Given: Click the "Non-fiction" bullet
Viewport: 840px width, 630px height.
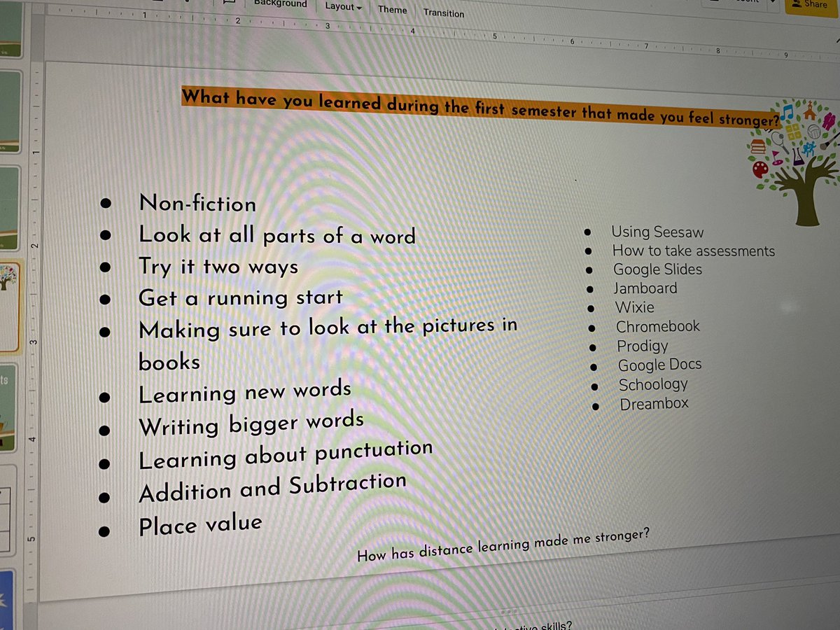Looking at the screenshot, I should (x=197, y=204).
